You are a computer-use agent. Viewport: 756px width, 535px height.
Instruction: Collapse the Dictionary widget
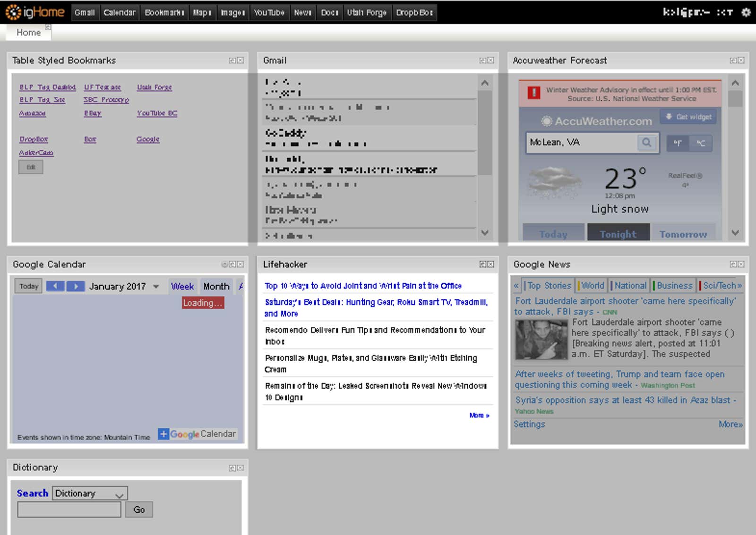coord(232,468)
